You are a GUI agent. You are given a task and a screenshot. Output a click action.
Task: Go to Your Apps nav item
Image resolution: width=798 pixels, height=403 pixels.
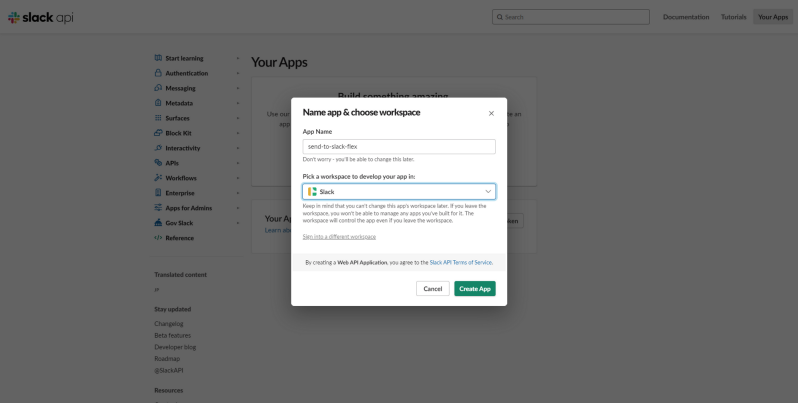[773, 17]
